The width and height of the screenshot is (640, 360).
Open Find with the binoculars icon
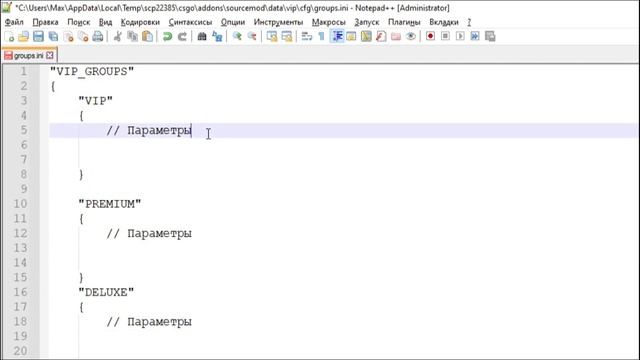click(202, 37)
